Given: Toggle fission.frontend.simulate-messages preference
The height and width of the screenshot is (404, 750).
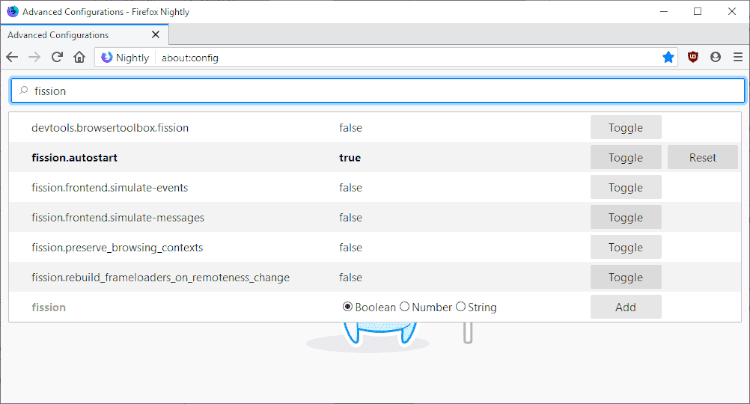Looking at the screenshot, I should [626, 218].
